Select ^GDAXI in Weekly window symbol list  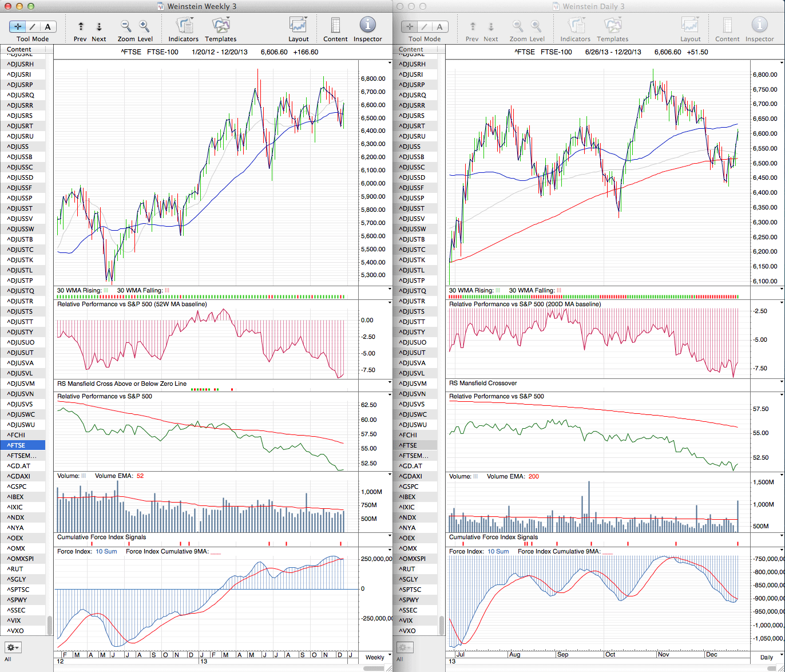(19, 476)
